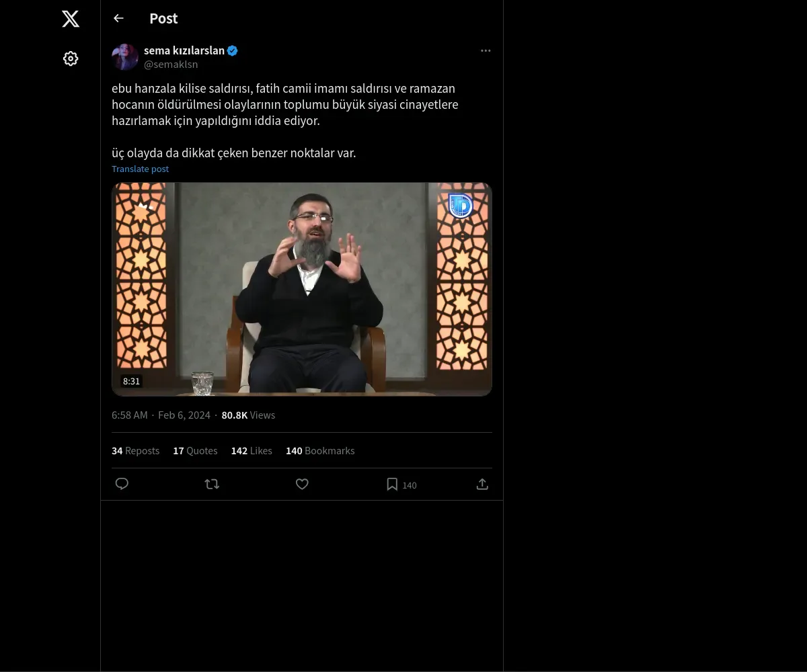Click the share upload icon

482,484
